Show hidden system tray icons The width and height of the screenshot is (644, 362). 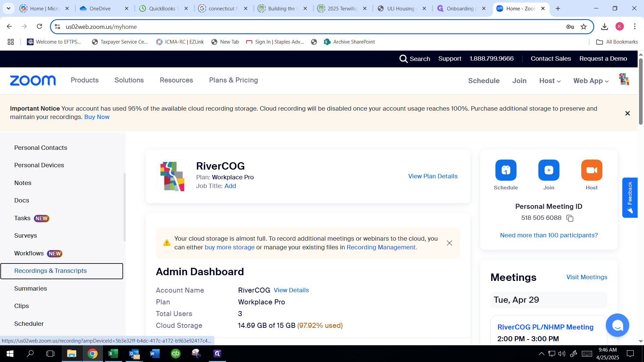click(x=541, y=354)
